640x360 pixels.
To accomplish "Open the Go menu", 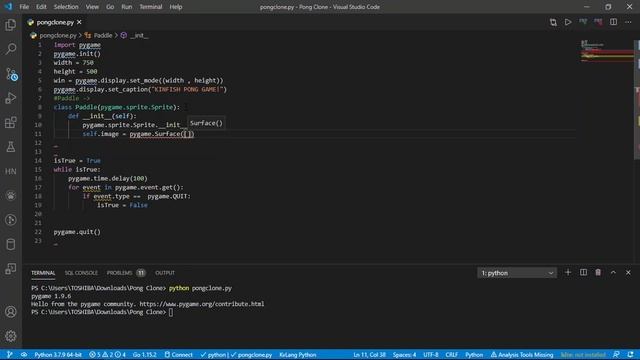I will tap(110, 7).
